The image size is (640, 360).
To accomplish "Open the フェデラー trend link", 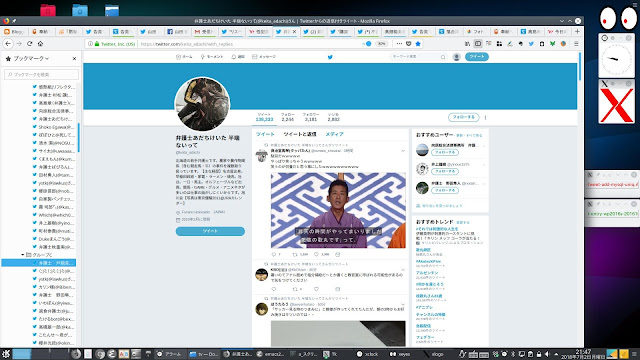I will tap(425, 338).
